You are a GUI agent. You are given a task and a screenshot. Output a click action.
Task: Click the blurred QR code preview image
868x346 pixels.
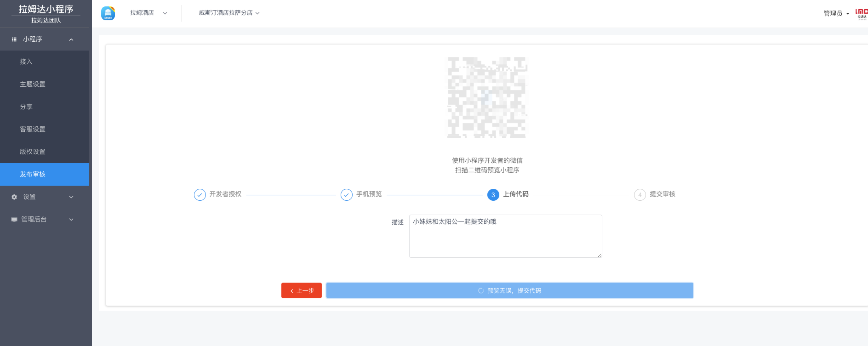pos(487,97)
